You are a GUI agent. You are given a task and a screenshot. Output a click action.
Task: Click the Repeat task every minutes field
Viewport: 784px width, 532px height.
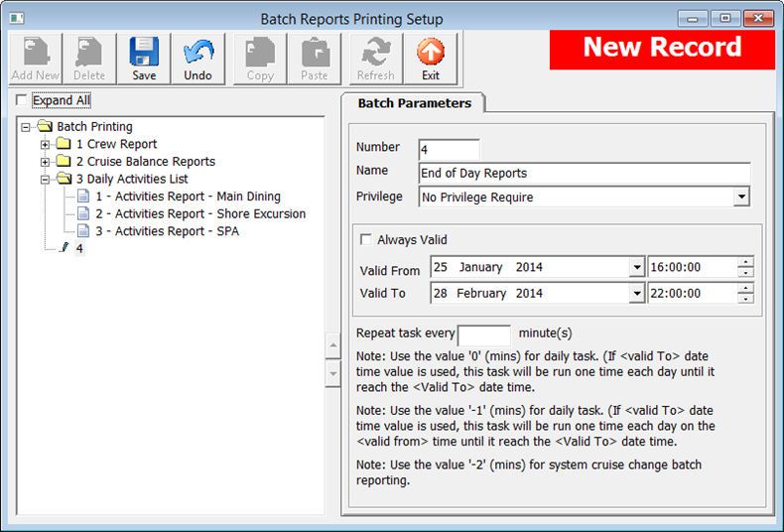click(x=484, y=334)
